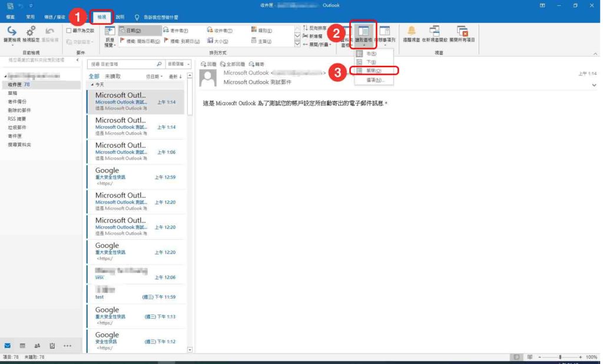The height and width of the screenshot is (364, 603).
Task: Choose 下(B) in reading pane menu
Action: pyautogui.click(x=374, y=62)
